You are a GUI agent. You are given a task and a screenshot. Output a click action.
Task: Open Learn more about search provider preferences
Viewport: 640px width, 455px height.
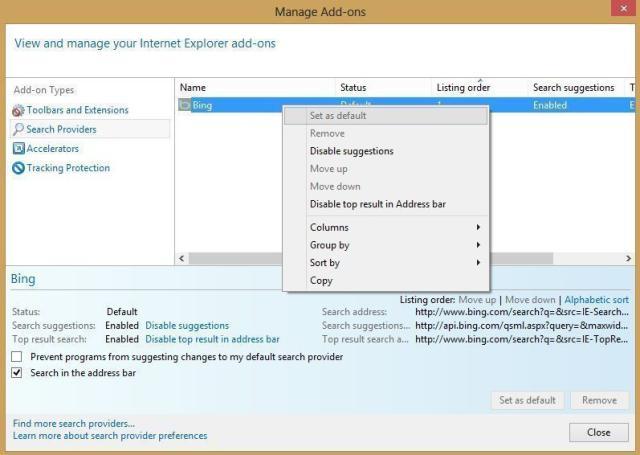pos(110,435)
